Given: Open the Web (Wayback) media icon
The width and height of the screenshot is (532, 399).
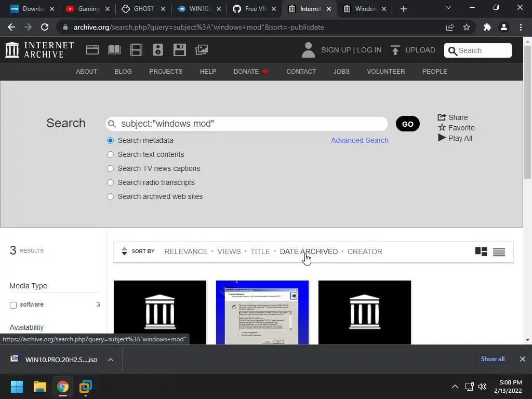Looking at the screenshot, I should pyautogui.click(x=92, y=50).
